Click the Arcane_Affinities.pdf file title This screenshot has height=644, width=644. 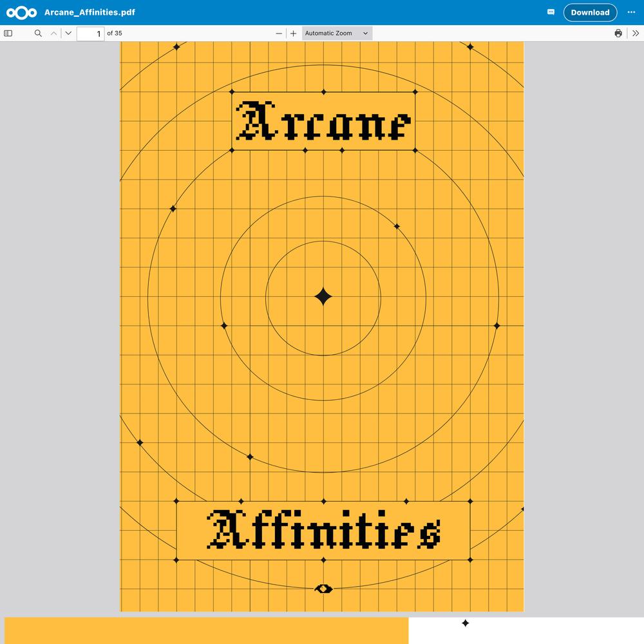pos(90,12)
